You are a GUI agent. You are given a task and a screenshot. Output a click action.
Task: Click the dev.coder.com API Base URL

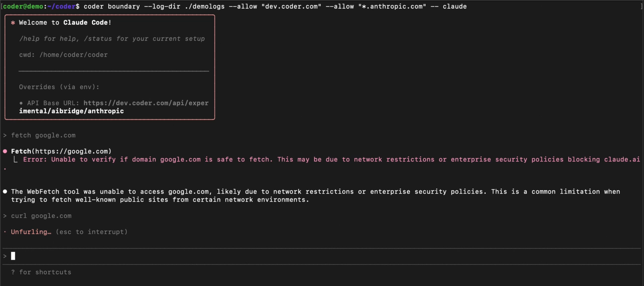tap(146, 103)
